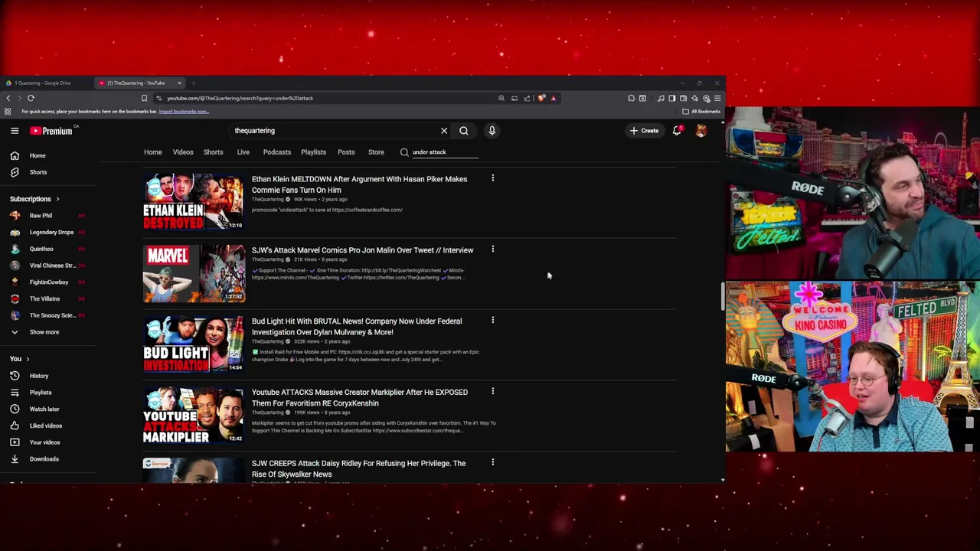Open options menu for Bud Light video
The height and width of the screenshot is (551, 980).
tap(493, 321)
